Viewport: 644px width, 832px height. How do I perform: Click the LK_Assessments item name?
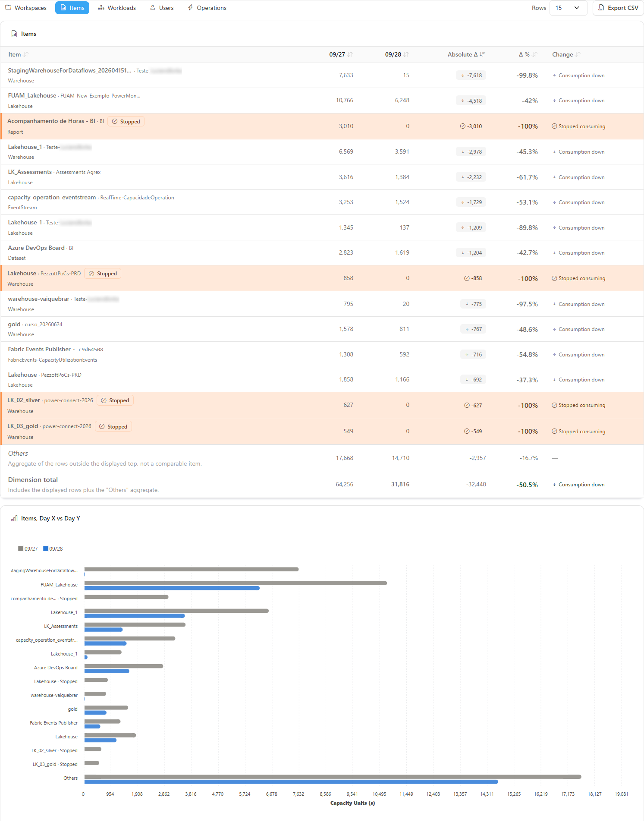pos(30,172)
